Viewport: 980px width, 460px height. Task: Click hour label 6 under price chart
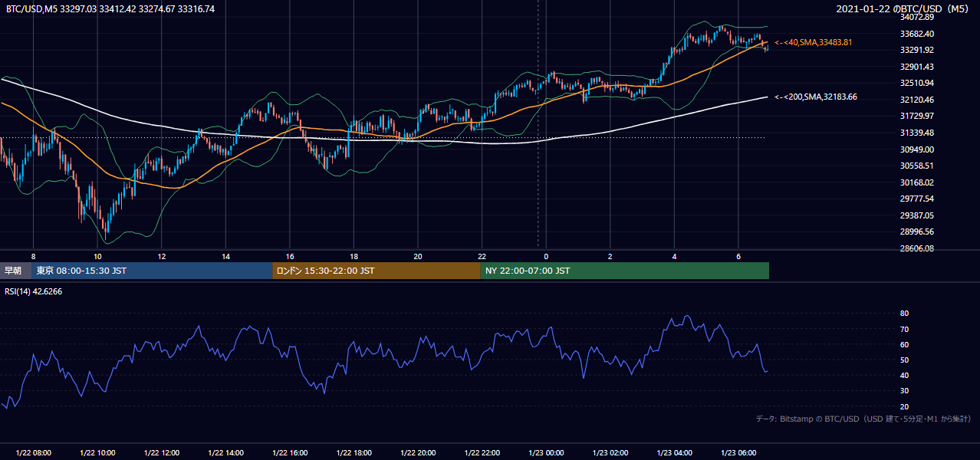738,256
